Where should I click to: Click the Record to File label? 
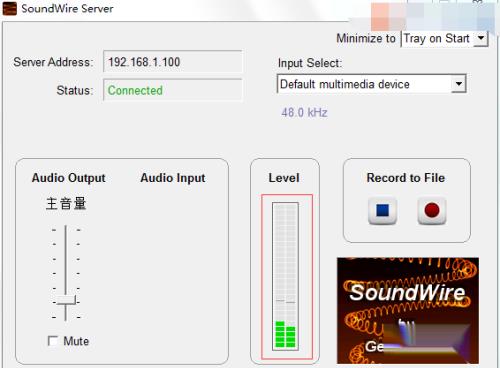point(406,178)
